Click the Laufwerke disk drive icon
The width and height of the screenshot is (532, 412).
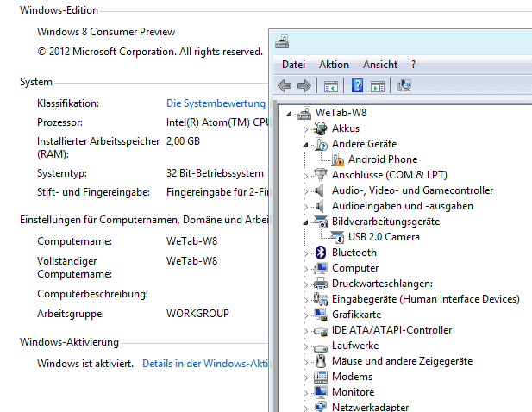321,347
